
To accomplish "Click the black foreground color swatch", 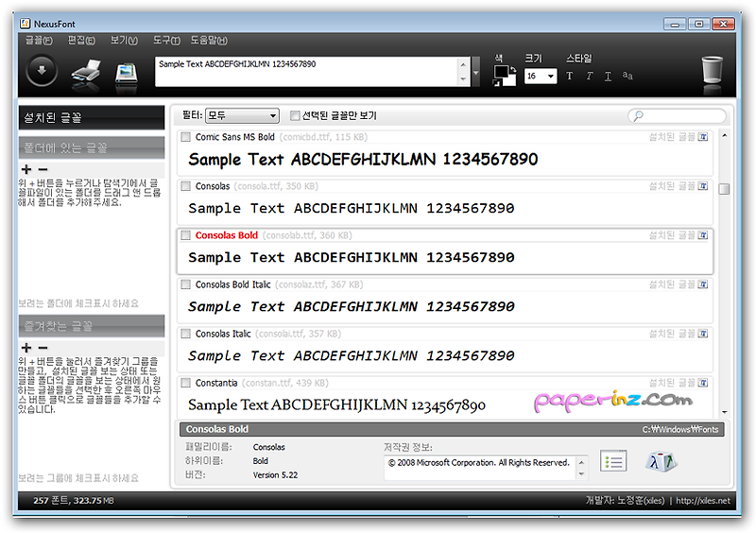I will coord(501,72).
